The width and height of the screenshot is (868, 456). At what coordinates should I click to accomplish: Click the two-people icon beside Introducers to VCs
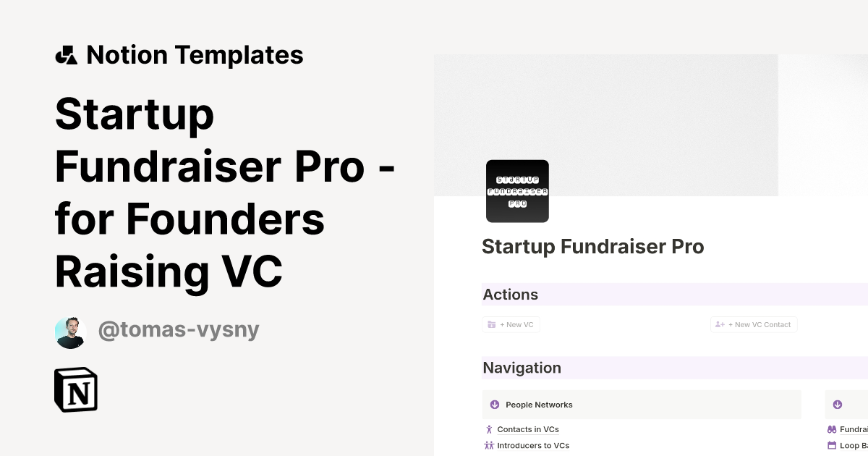pos(488,445)
